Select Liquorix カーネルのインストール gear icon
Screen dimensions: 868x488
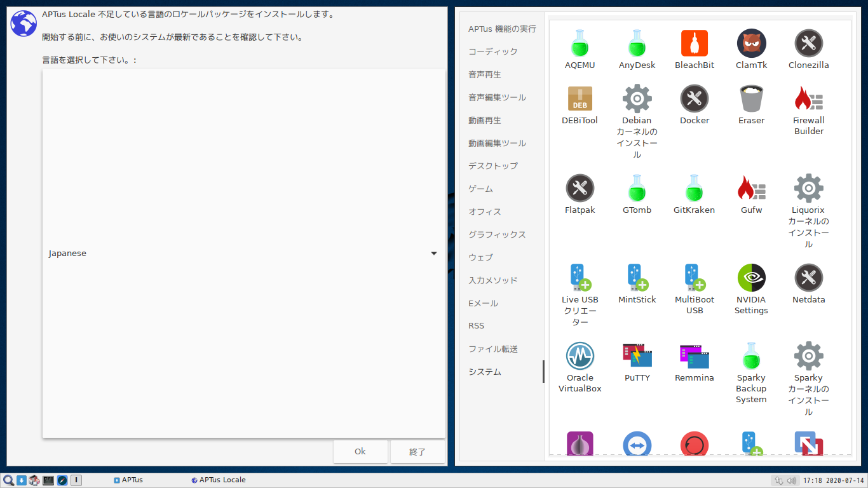pos(808,188)
